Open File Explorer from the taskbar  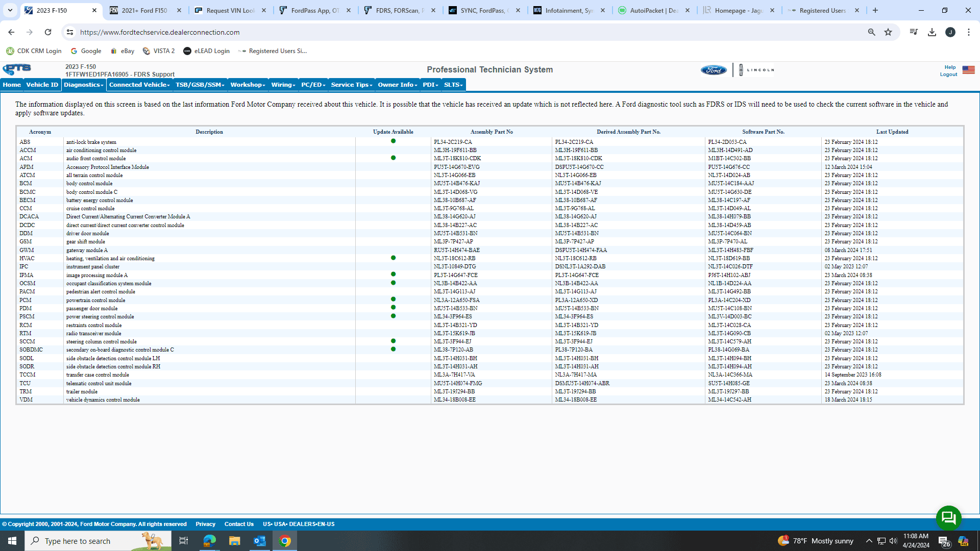pos(234,541)
